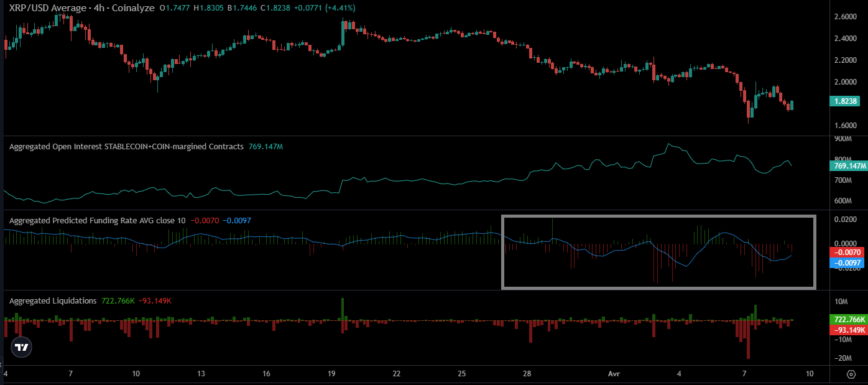The height and width of the screenshot is (385, 868).
Task: Click the Avr label on the time axis
Action: point(614,373)
